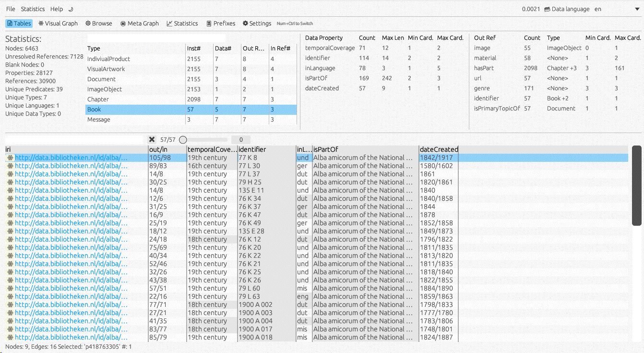The height and width of the screenshot is (353, 644).
Task: Open the Meta Graph view
Action: coord(139,24)
